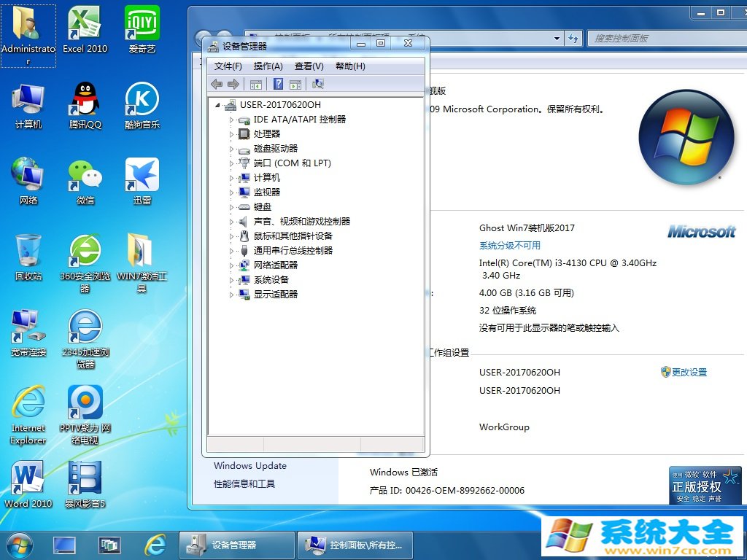
Task: Click the Help icon in Device Manager toolbar
Action: tap(278, 85)
